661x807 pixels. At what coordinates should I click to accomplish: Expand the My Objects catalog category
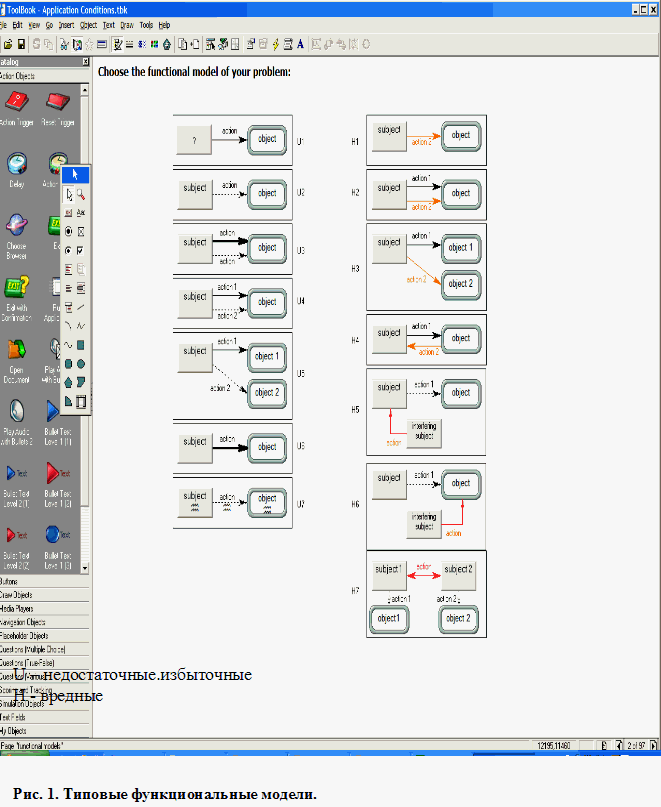click(x=44, y=731)
